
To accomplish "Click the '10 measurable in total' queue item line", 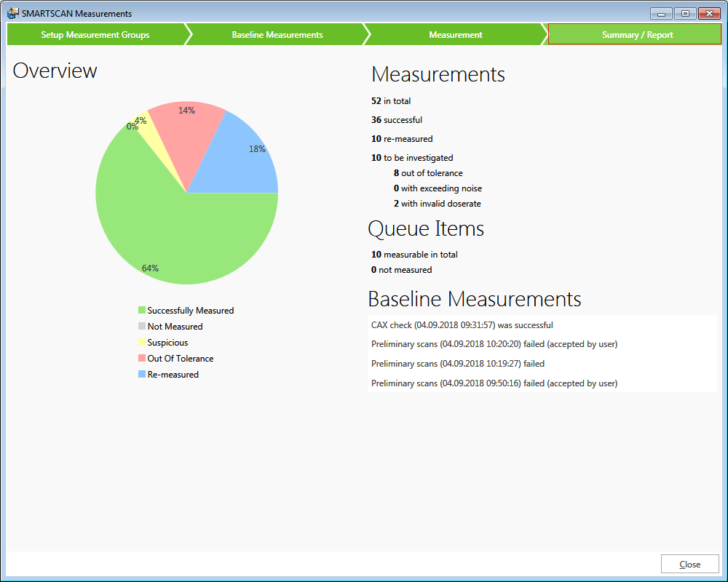I will 416,255.
